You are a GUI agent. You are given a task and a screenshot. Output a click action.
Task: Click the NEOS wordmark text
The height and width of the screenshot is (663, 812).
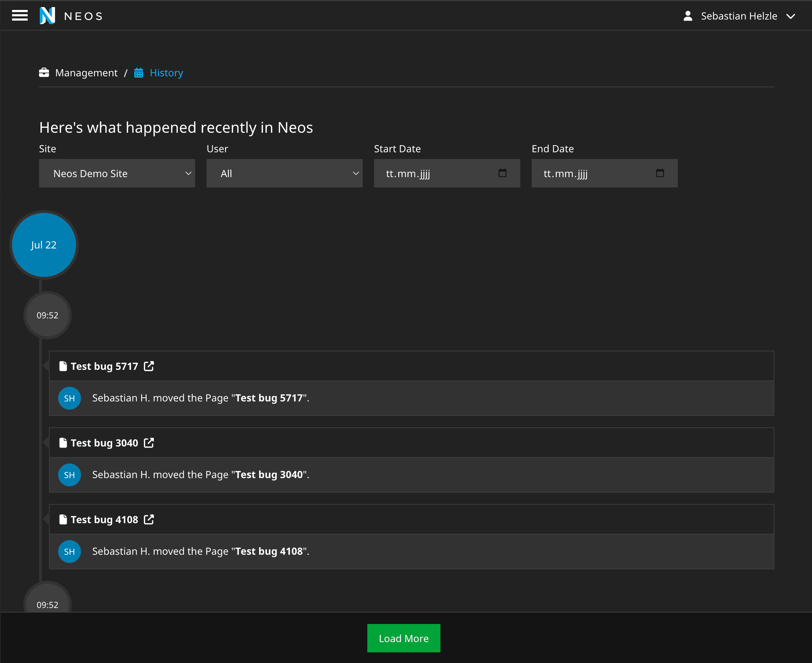point(83,16)
